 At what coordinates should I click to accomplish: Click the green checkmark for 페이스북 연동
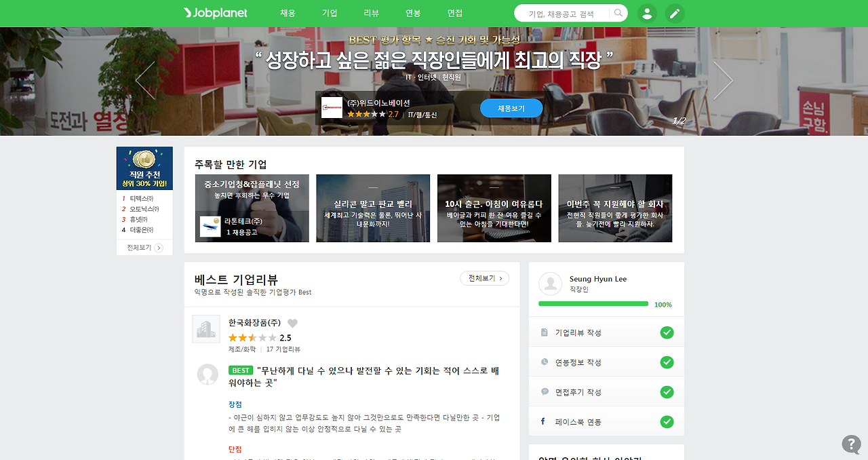(667, 421)
